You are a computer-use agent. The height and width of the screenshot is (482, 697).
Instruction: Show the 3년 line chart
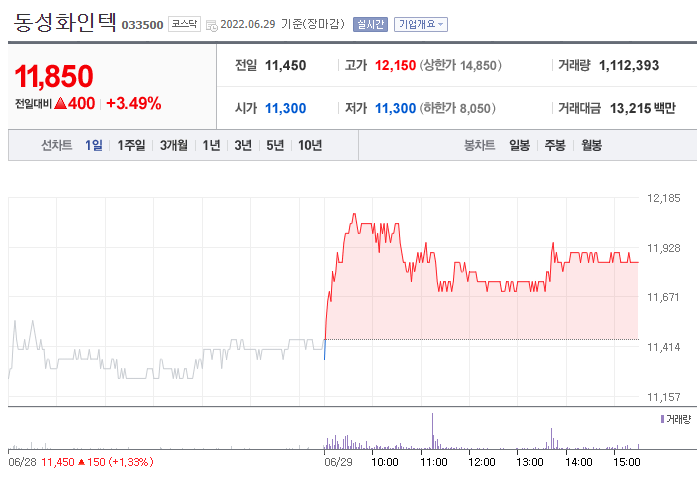243,145
